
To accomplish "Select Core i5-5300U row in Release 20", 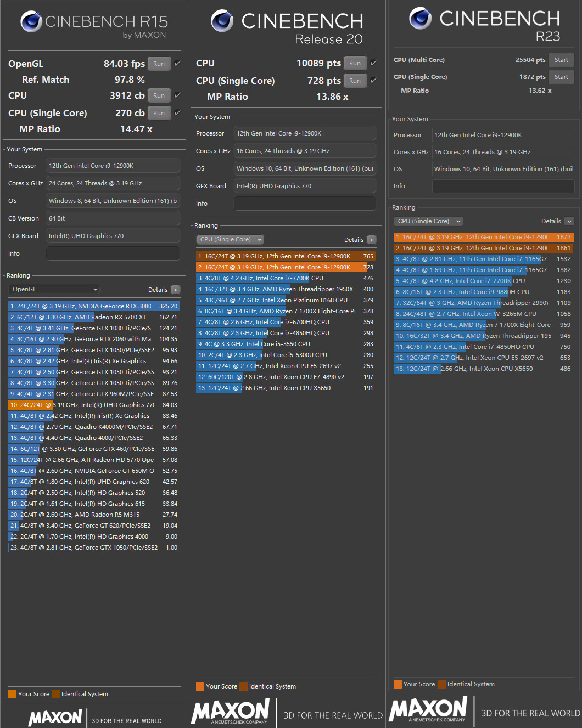I will pyautogui.click(x=286, y=355).
